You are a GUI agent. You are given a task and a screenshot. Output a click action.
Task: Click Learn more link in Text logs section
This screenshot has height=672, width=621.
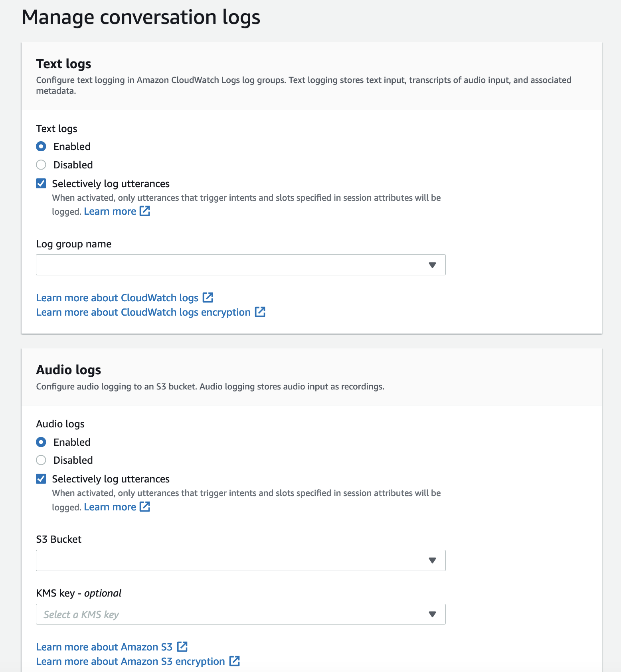[x=110, y=211]
